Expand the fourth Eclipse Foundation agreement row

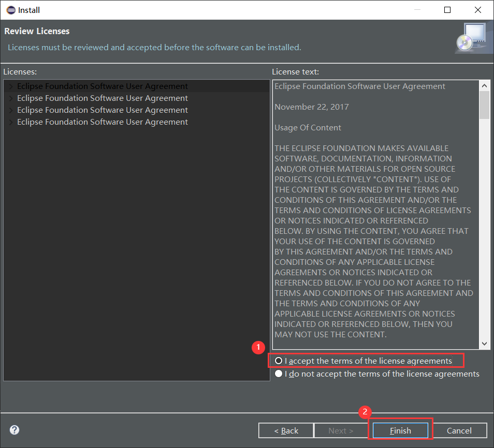click(x=11, y=122)
